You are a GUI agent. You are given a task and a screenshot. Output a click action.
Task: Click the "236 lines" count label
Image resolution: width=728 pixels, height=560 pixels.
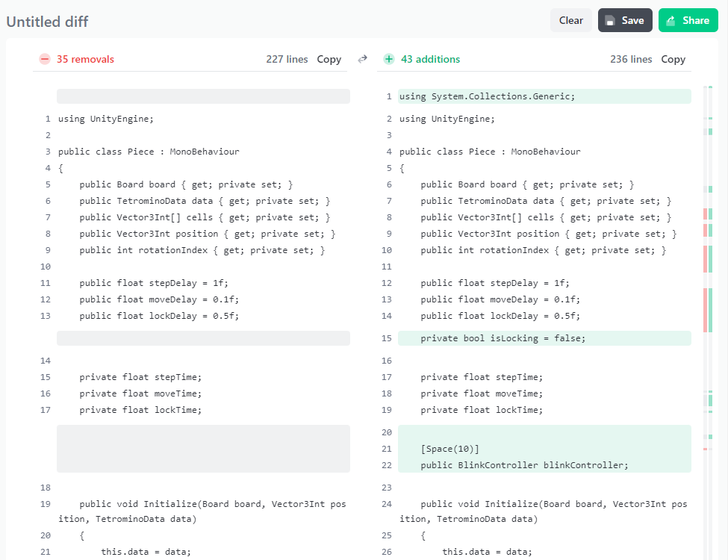pyautogui.click(x=631, y=59)
